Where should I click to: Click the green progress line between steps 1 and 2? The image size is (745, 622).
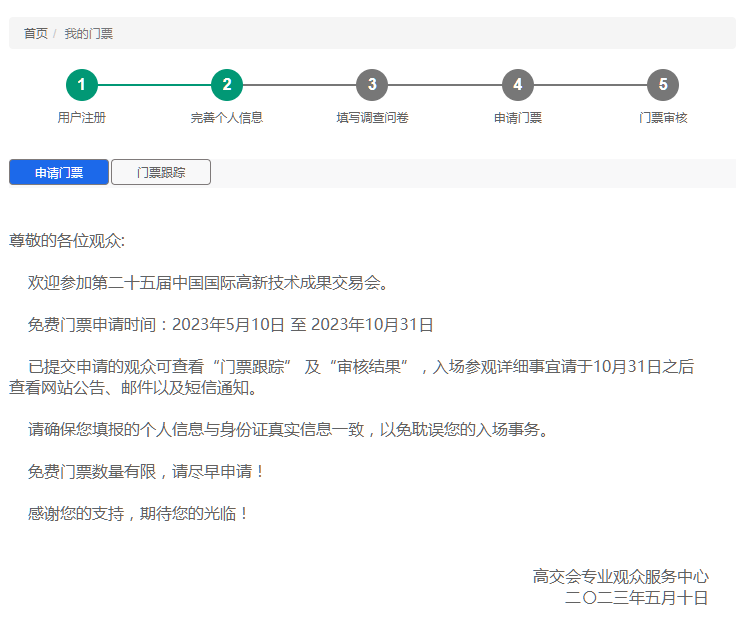154,85
